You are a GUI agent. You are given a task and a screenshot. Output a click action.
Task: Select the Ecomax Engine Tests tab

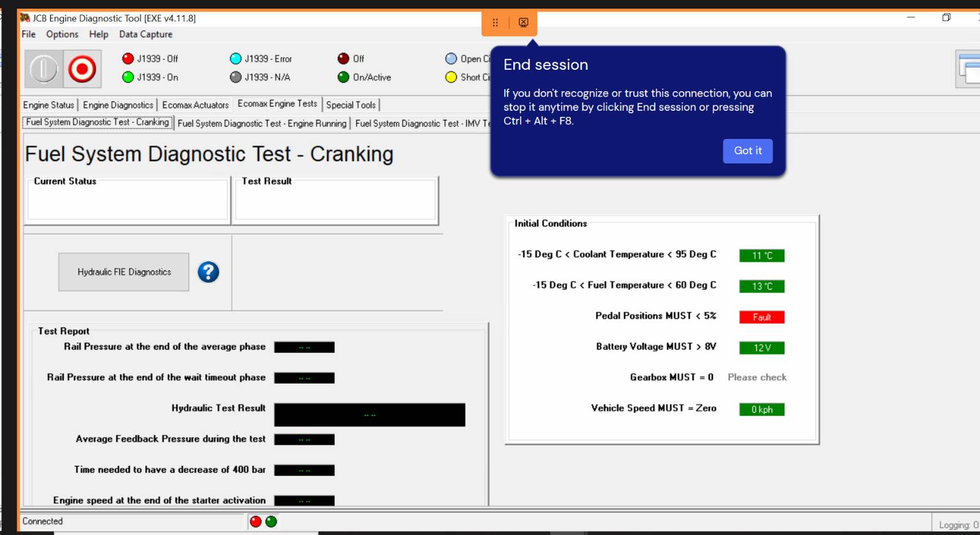pyautogui.click(x=277, y=104)
